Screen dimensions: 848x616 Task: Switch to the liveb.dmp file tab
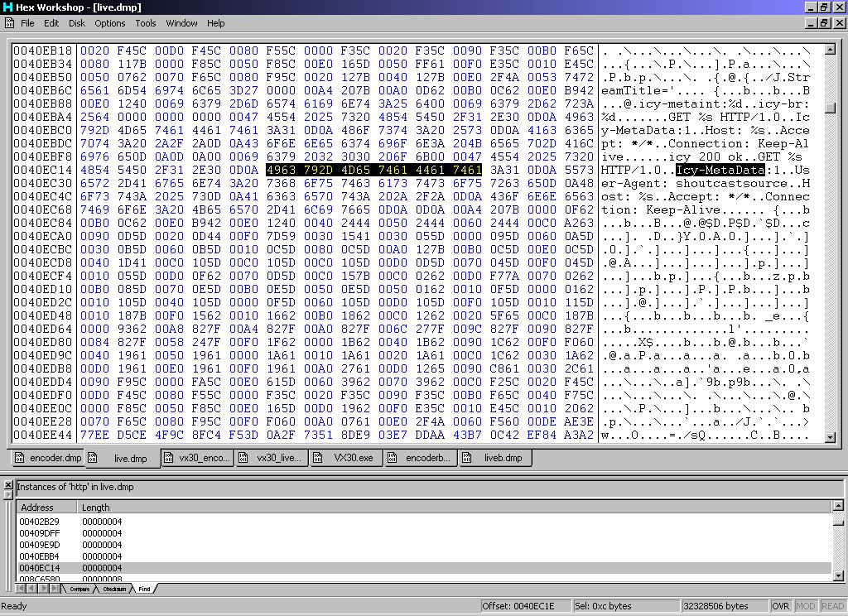(495, 458)
